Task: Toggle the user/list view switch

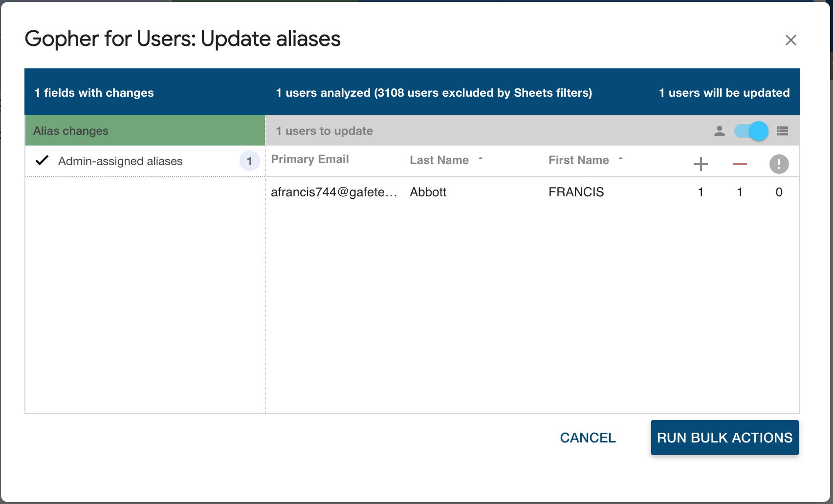Action: pos(751,131)
